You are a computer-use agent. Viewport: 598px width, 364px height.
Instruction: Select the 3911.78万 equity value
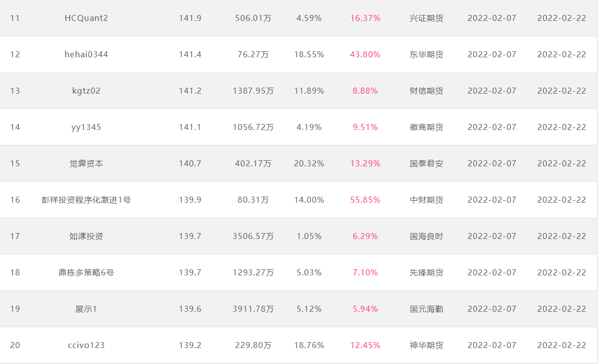(253, 309)
